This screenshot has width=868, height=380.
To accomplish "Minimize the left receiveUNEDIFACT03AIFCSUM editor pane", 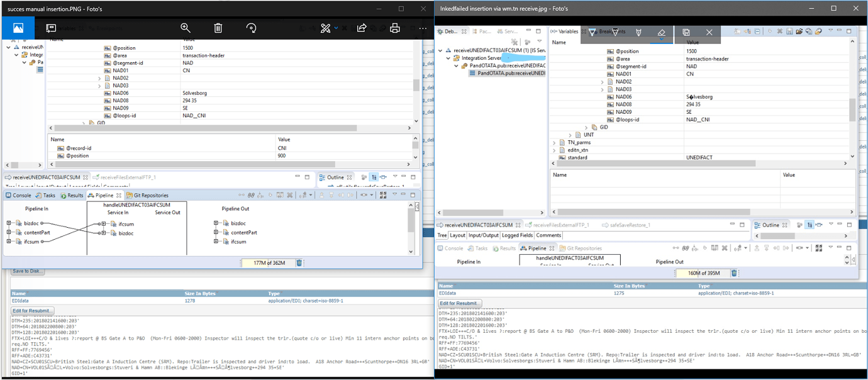I will (297, 177).
